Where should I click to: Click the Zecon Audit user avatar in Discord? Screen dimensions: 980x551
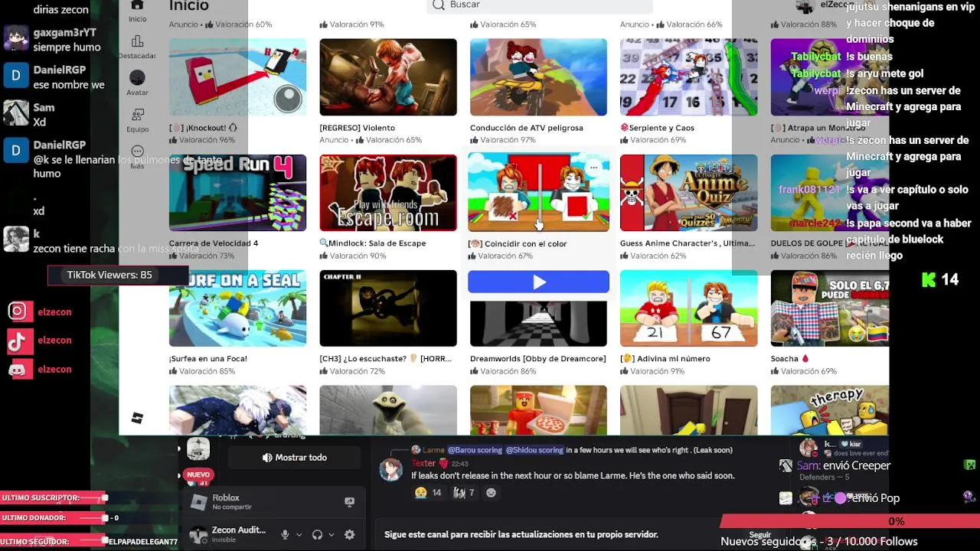click(x=198, y=535)
